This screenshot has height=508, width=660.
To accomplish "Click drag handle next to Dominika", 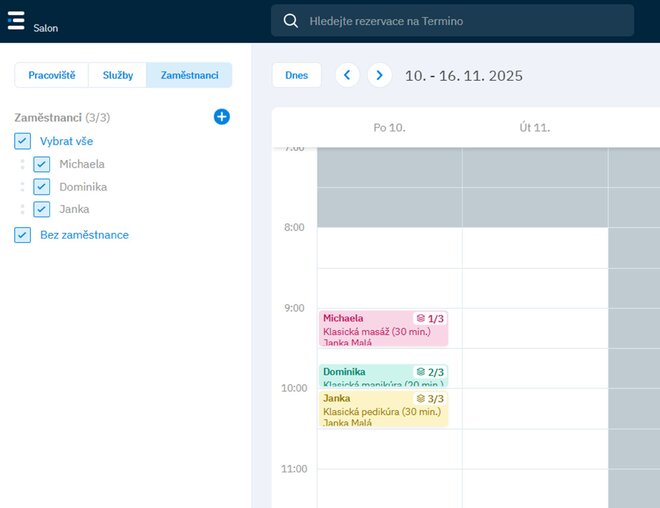I will click(x=22, y=187).
